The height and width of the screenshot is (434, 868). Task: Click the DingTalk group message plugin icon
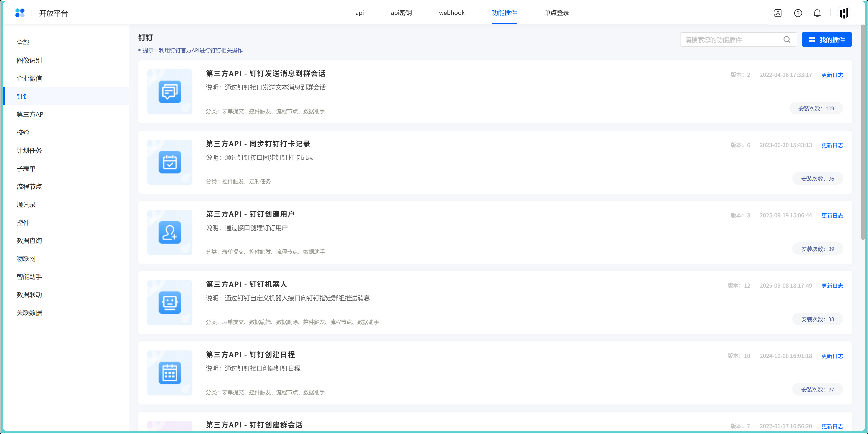click(169, 92)
